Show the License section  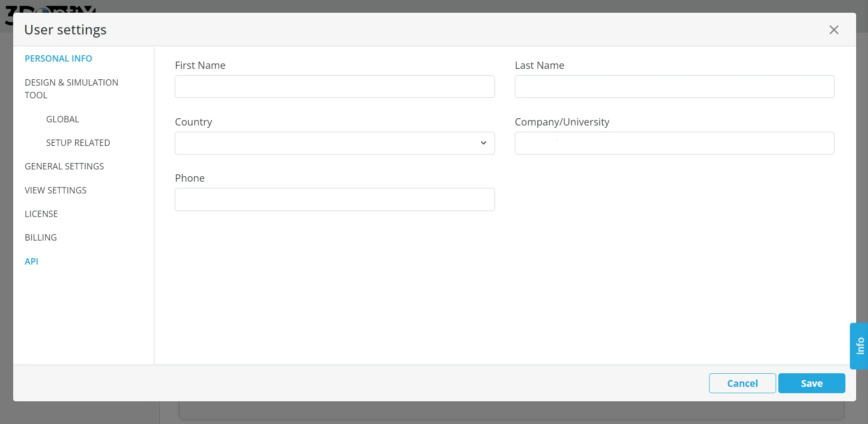coord(41,214)
